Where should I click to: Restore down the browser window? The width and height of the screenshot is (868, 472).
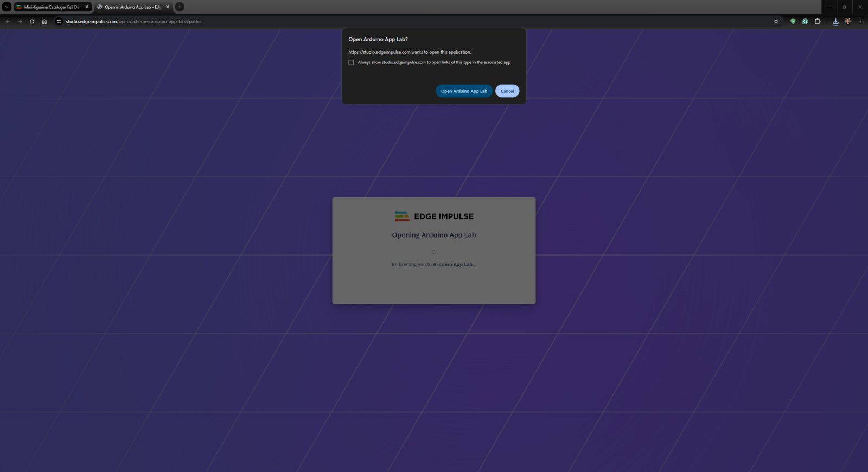(x=844, y=7)
